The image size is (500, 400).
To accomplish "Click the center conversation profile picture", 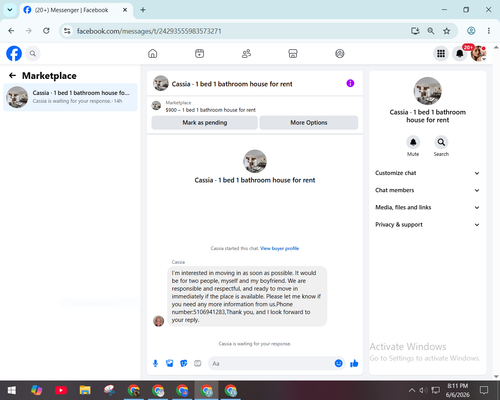I will click(255, 161).
